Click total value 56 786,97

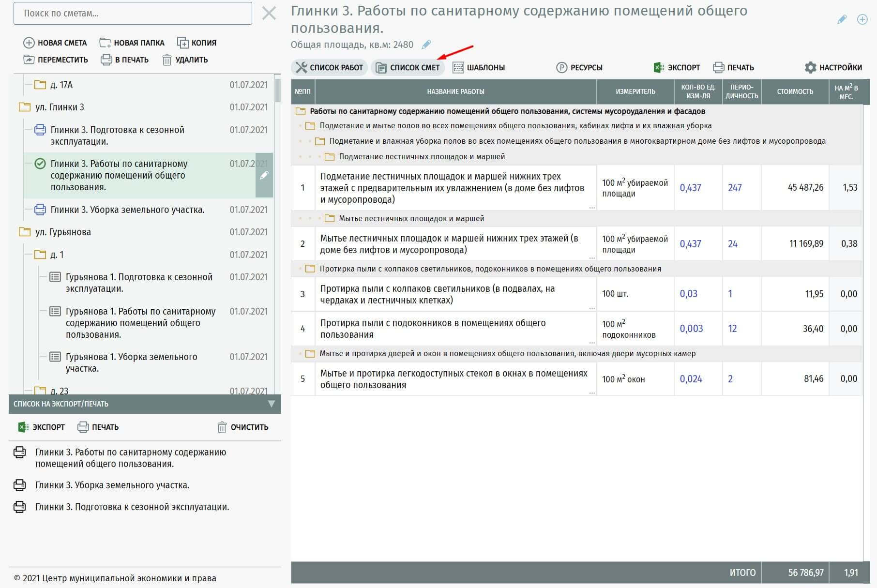[806, 573]
